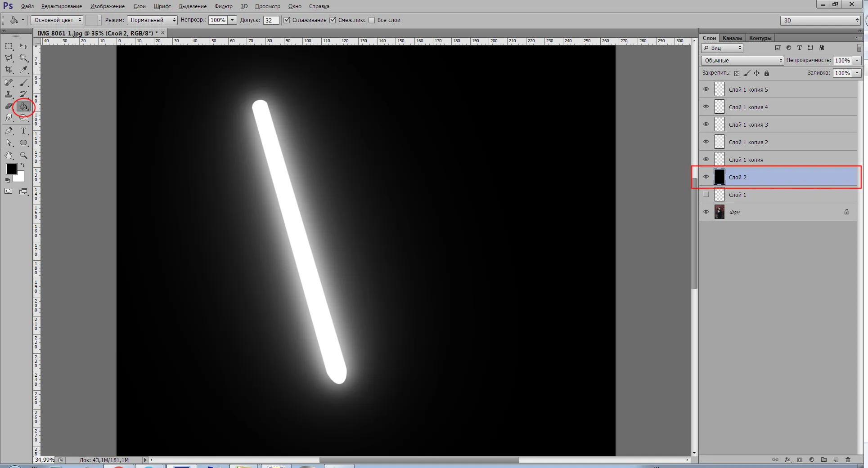Show hidden layer Слой 1

tap(706, 195)
